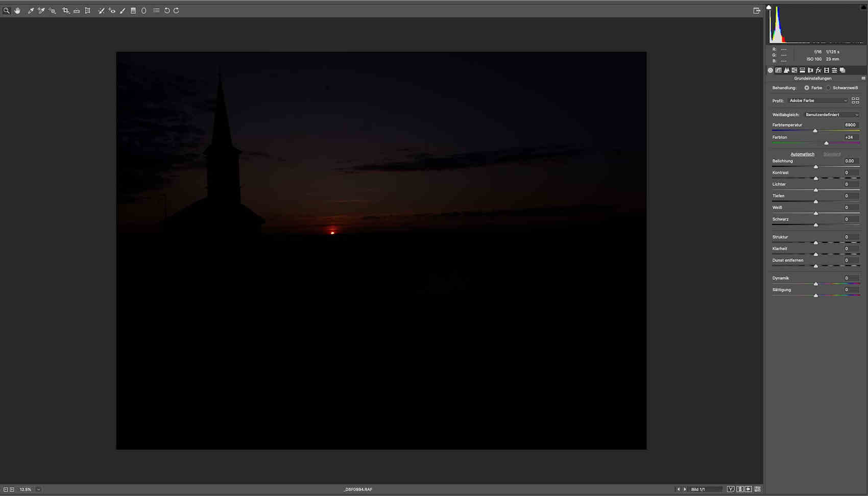Select the Schwarzweiß treatment radio button
Screen dimensions: 868x496
coord(828,88)
